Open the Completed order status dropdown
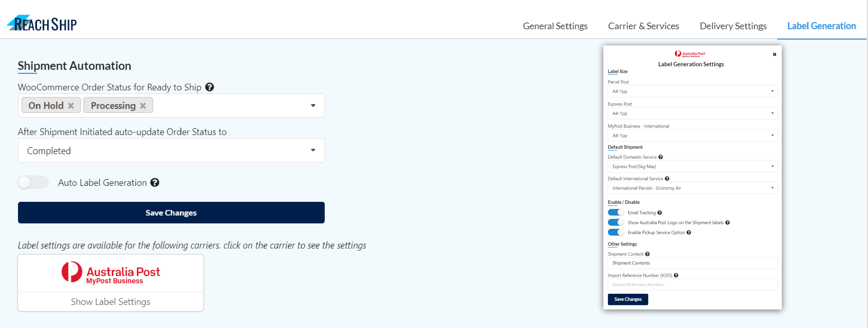This screenshot has width=868, height=328. 171,151
